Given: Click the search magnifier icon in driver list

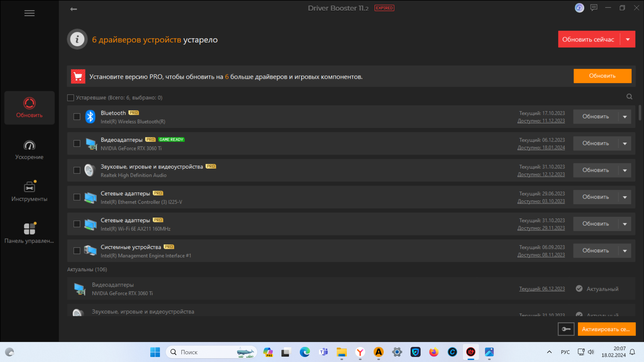Looking at the screenshot, I should pyautogui.click(x=629, y=97).
